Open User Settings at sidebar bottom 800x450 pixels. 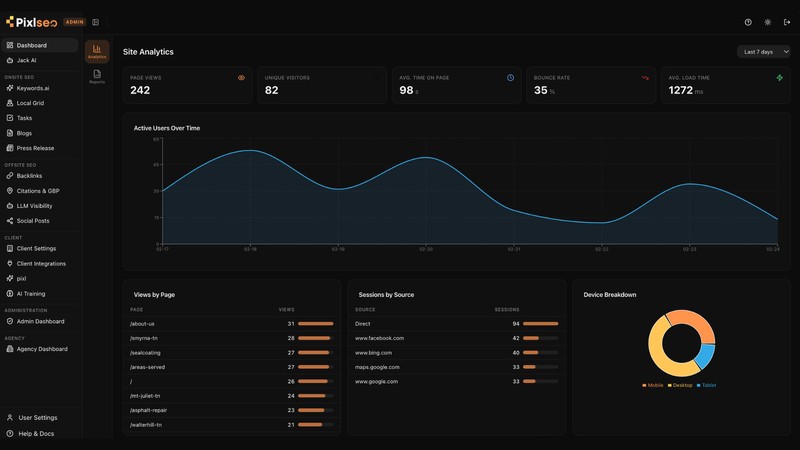(x=39, y=417)
